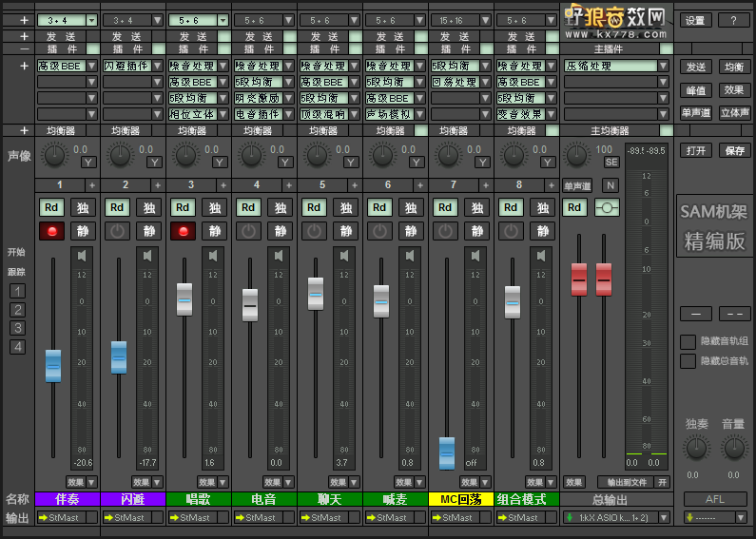The width and height of the screenshot is (756, 539).
Task: Click the SE button on master
Action: 611,162
